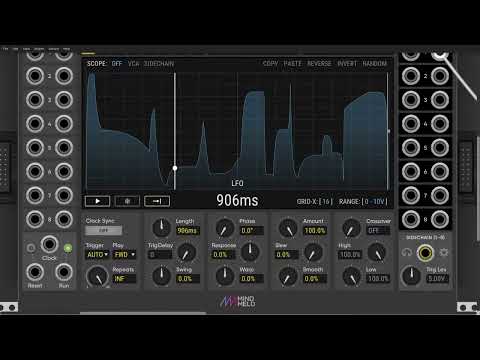480x360 pixels.
Task: Set scope mode to SIDECHAIN
Action: 159,63
